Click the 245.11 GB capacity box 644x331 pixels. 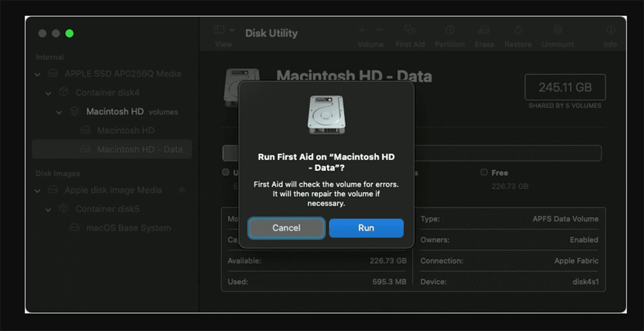(565, 87)
